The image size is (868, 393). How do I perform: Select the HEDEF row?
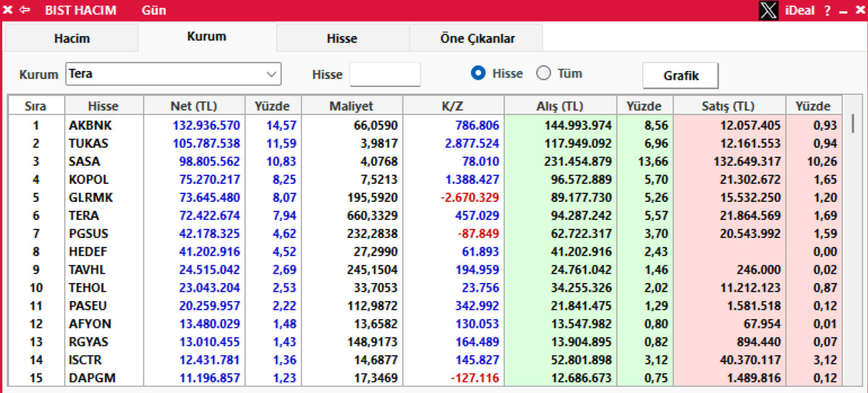[425, 252]
